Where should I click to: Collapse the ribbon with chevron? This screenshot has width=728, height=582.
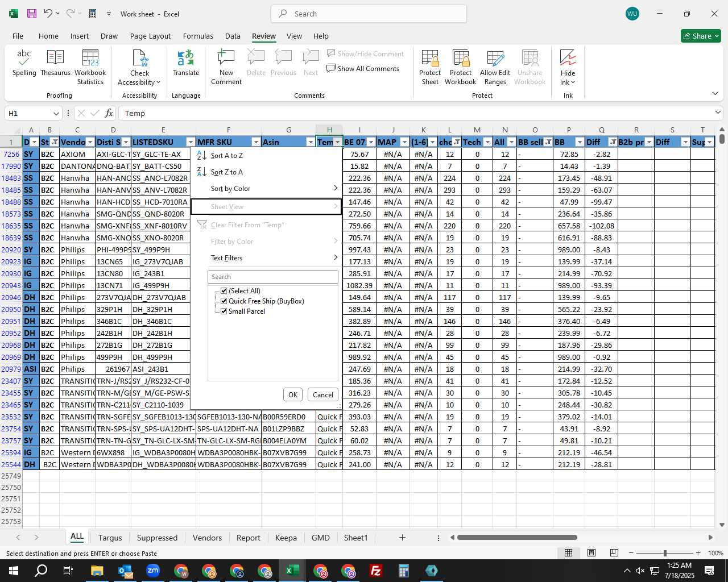(x=715, y=93)
